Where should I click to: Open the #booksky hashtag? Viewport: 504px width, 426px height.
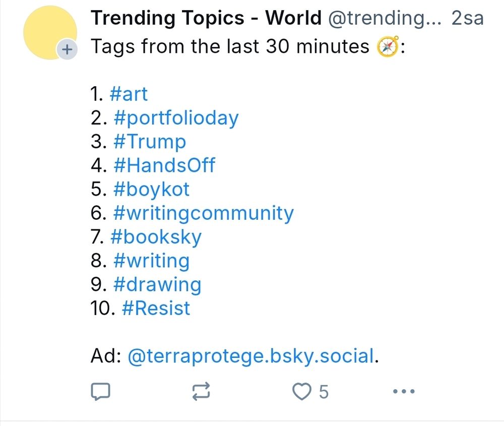155,237
